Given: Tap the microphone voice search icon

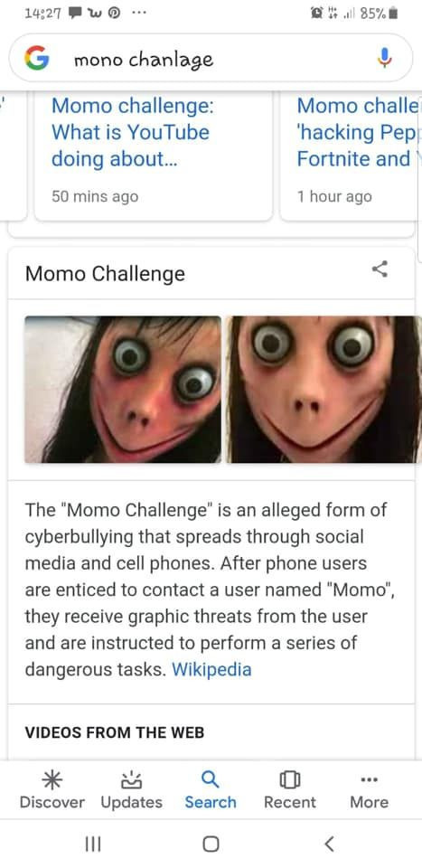Looking at the screenshot, I should click(384, 58).
